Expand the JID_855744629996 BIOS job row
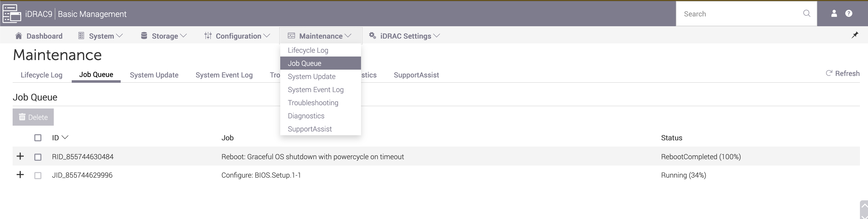The width and height of the screenshot is (868, 219). click(x=20, y=175)
